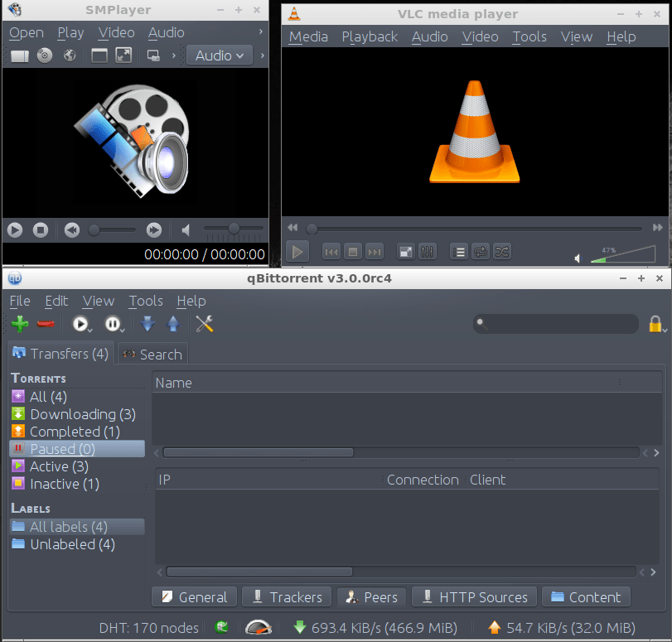The image size is (672, 642).
Task: Show the General properties panel
Action: click(x=194, y=597)
